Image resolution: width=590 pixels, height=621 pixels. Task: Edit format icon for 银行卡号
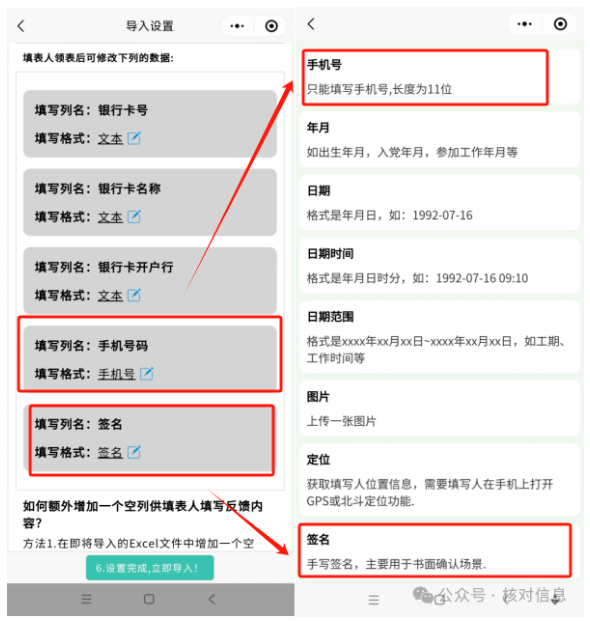point(134,138)
